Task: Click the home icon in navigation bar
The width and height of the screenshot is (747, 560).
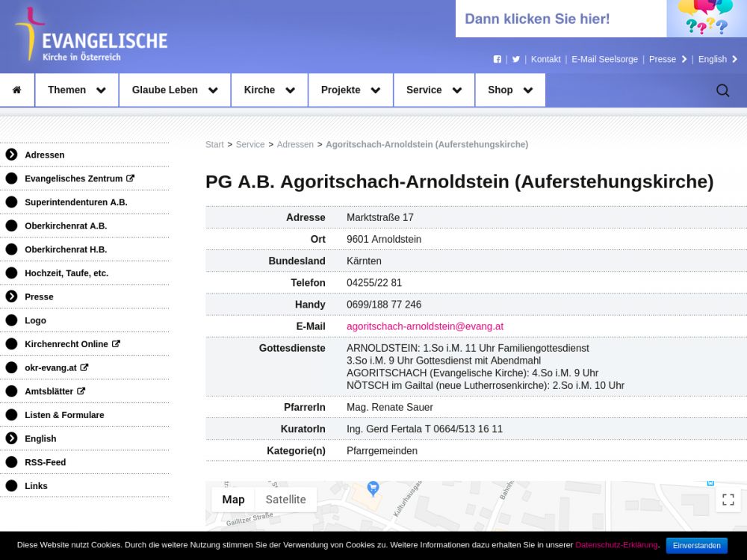Action: click(x=17, y=90)
